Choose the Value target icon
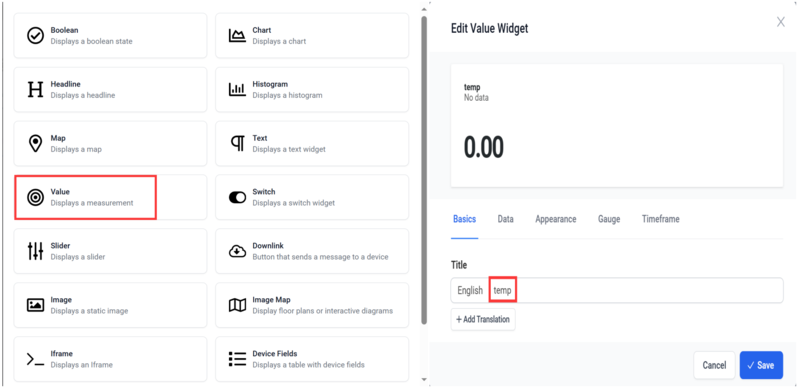The width and height of the screenshot is (800, 390). 35,198
